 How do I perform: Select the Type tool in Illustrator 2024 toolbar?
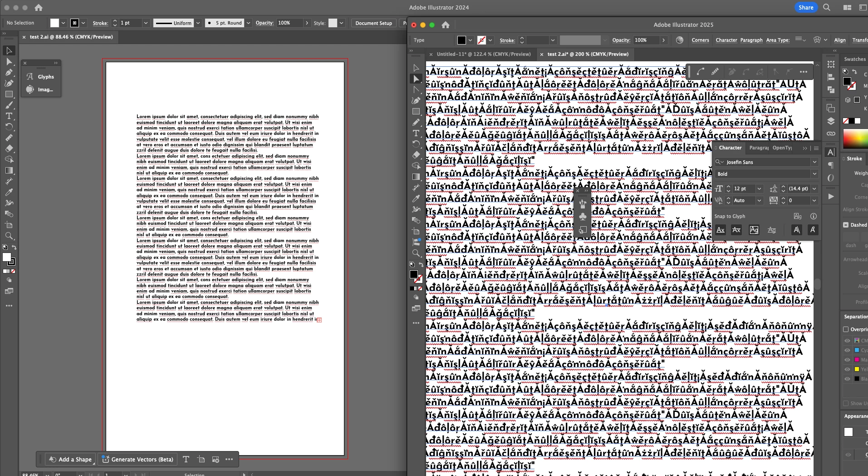[9, 116]
